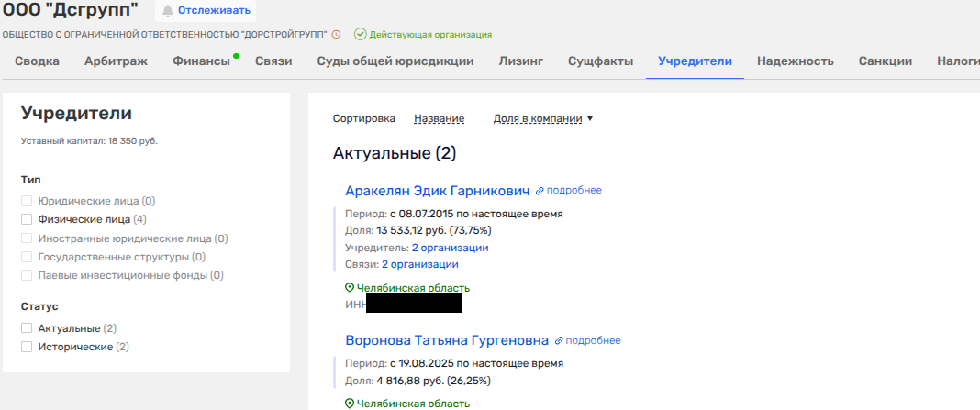980x410 pixels.
Task: Switch to the Арбитраж tab
Action: [x=116, y=61]
